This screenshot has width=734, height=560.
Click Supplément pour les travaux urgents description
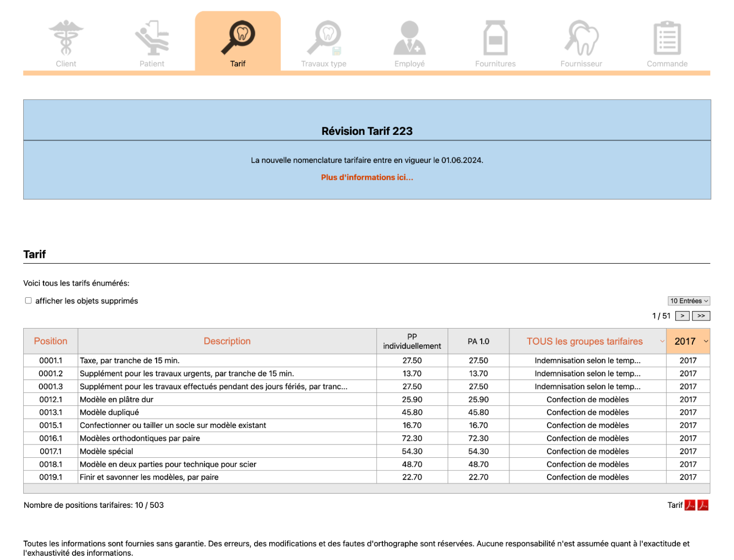pos(187,373)
